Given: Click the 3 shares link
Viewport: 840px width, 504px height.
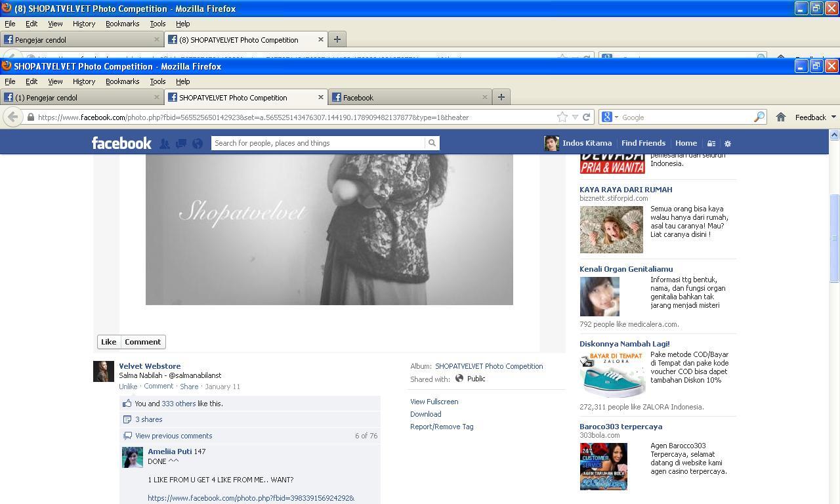Looking at the screenshot, I should pyautogui.click(x=149, y=419).
